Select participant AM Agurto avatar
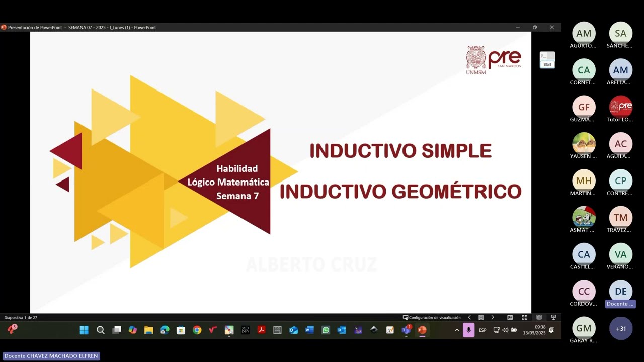 (x=584, y=34)
